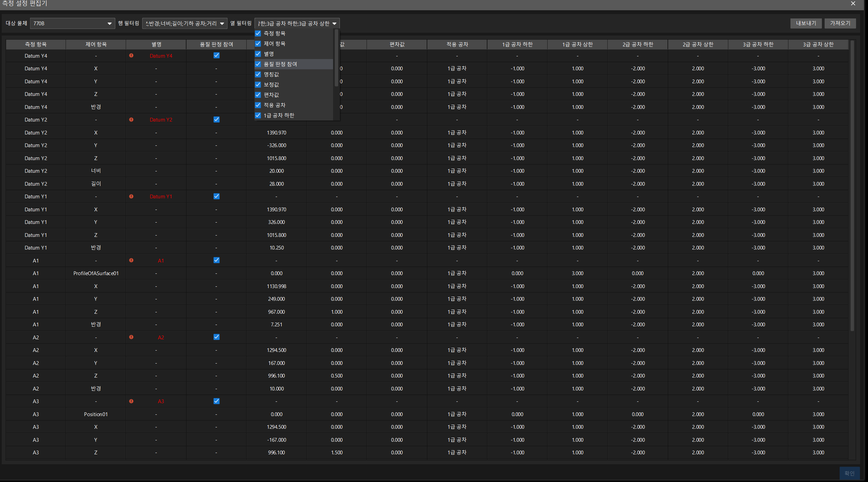
Task: Click the 가져오기 import button
Action: (x=840, y=23)
